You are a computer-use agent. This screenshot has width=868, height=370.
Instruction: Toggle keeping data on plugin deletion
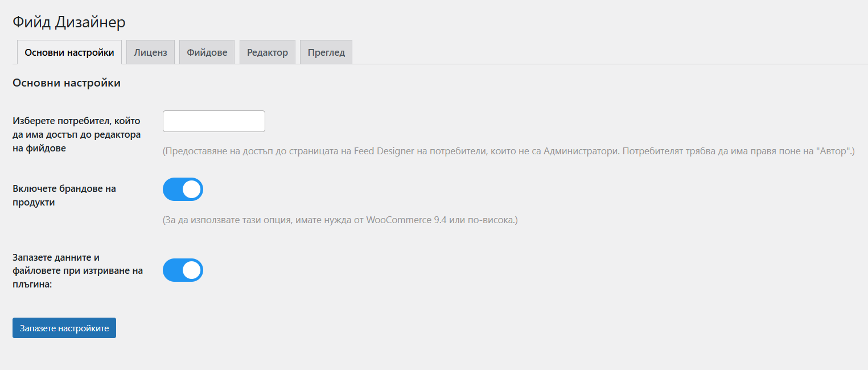point(183,270)
